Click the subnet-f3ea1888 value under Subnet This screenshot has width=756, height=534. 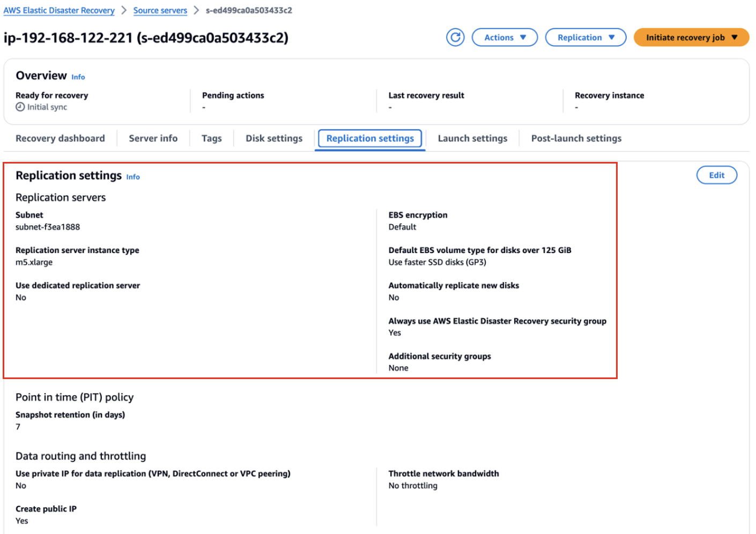click(48, 227)
